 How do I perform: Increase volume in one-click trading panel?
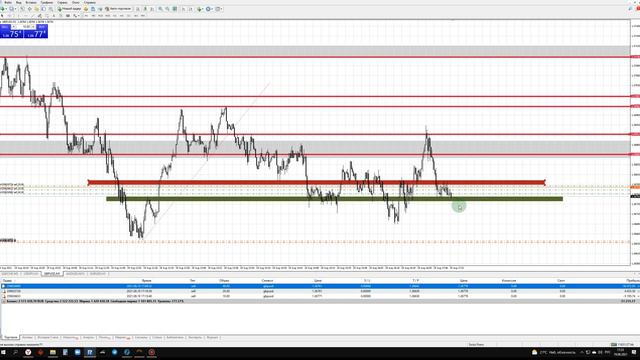pos(33,27)
